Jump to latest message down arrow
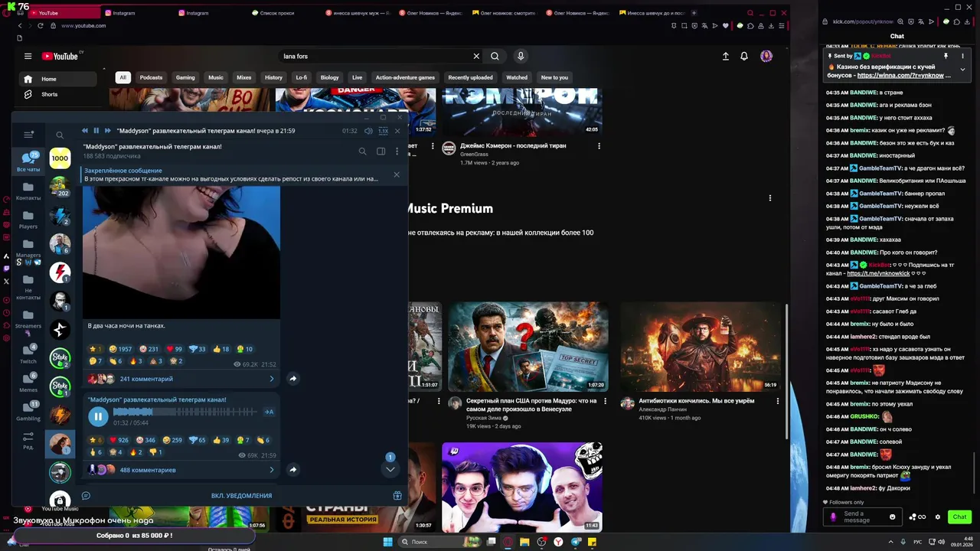 (390, 469)
